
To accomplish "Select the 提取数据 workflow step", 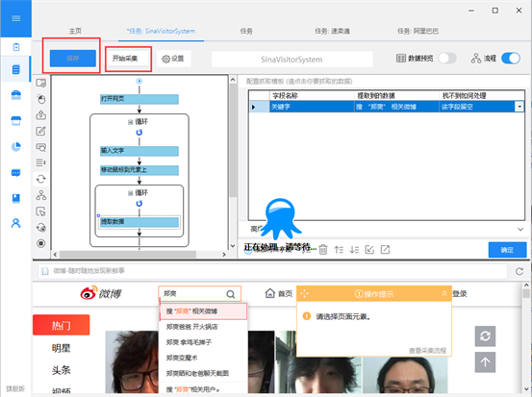I will 139,222.
